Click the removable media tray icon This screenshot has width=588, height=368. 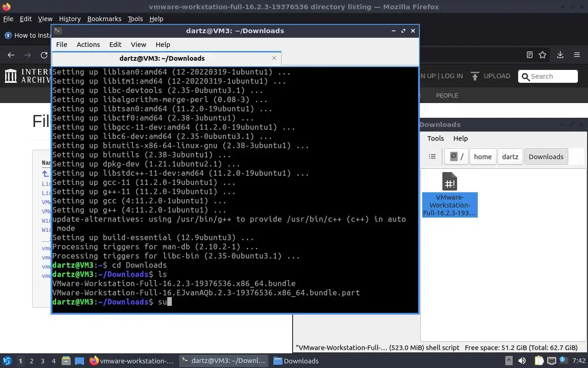[509, 361]
